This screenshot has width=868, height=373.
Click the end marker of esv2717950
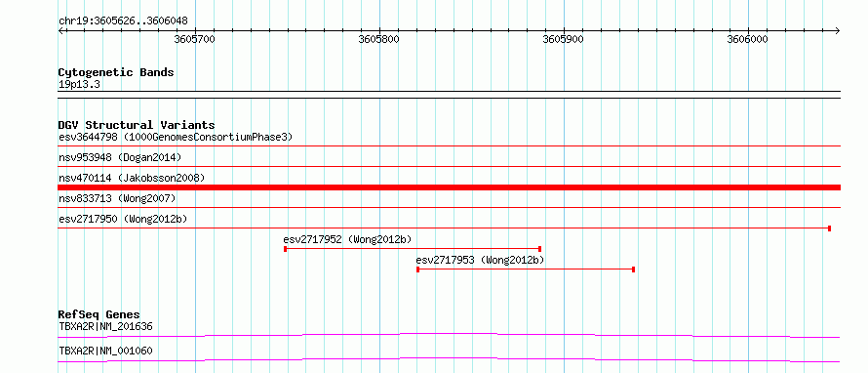point(829,228)
